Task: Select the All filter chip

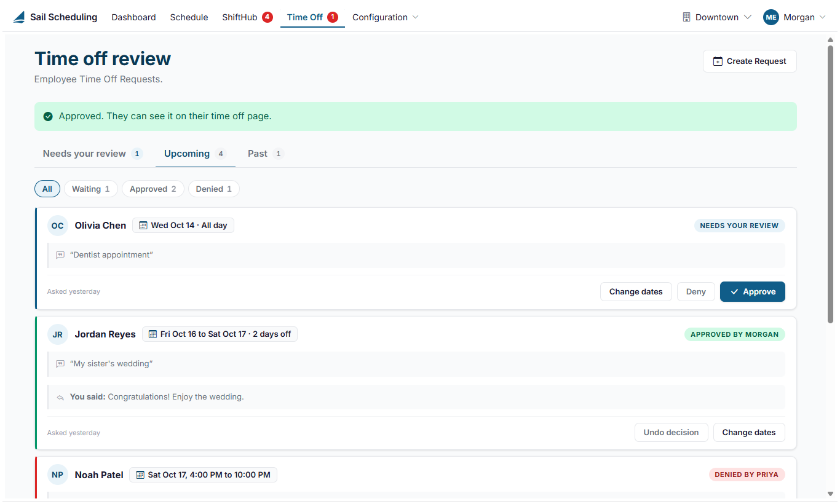Action: click(47, 189)
